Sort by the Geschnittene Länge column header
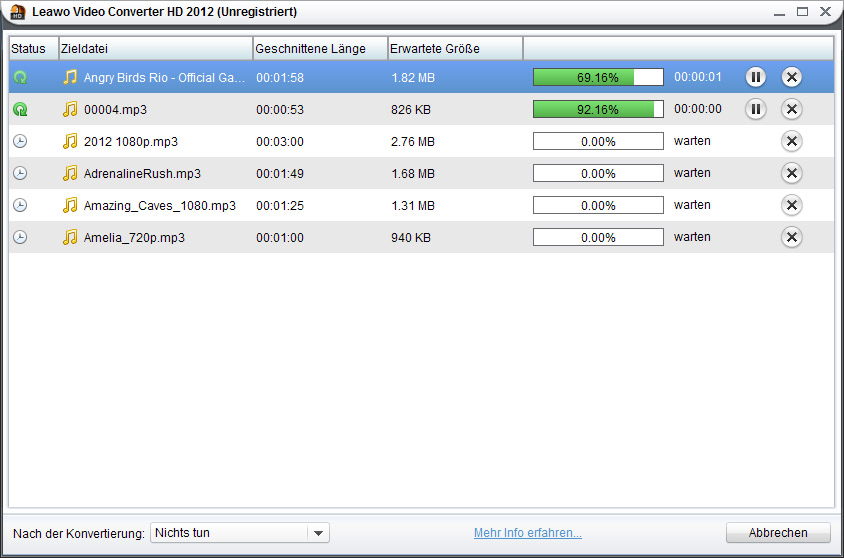844x558 pixels. tap(320, 48)
